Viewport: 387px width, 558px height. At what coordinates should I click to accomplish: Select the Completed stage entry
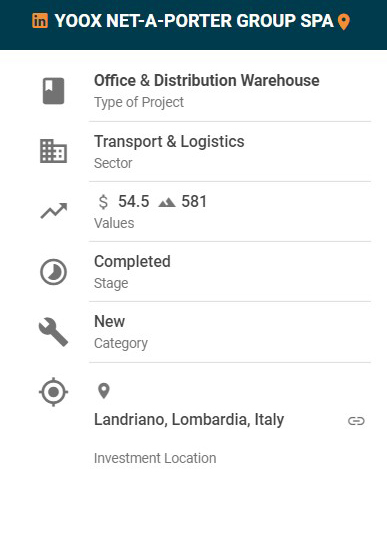132,262
